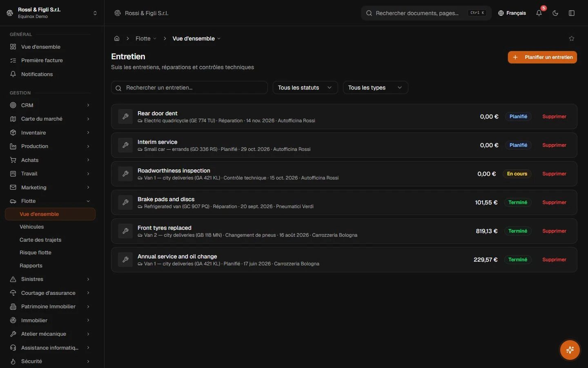
Task: Expand the Flotte breadcrumb dropdown
Action: coord(146,38)
